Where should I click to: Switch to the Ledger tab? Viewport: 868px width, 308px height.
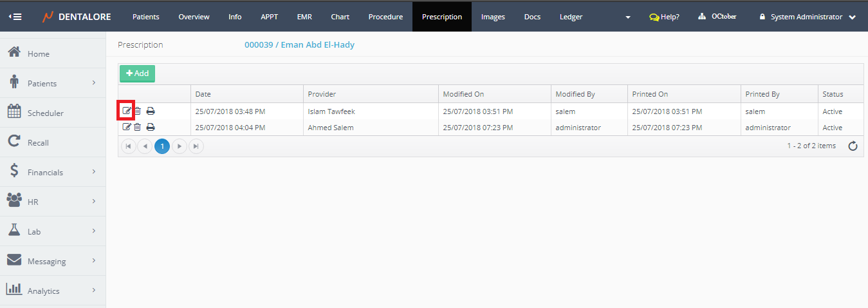571,17
